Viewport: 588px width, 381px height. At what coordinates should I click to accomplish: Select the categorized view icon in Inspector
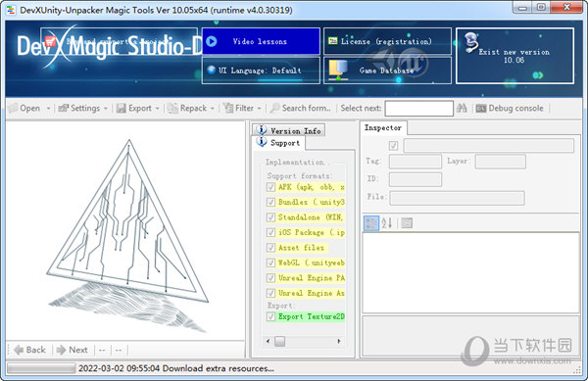pyautogui.click(x=371, y=223)
